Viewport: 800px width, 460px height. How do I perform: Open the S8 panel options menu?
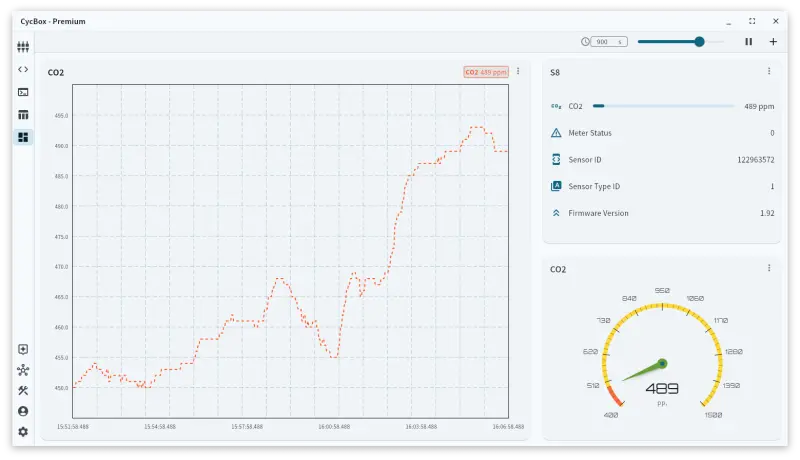click(768, 71)
